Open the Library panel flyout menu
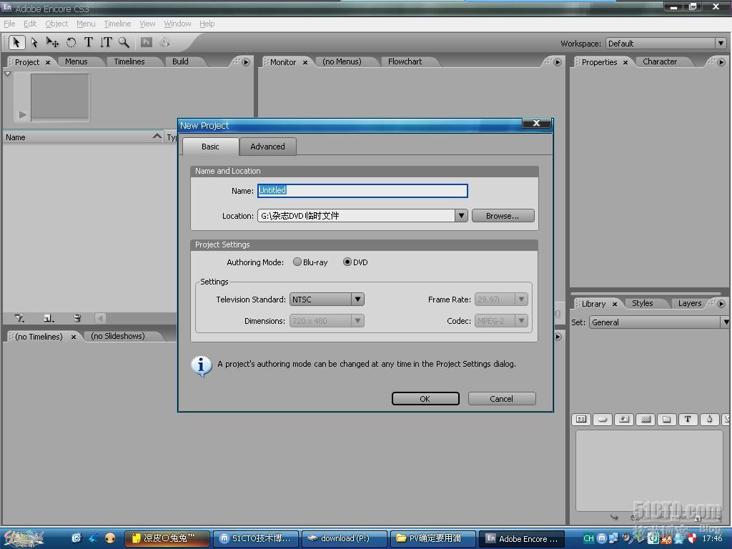This screenshot has width=732, height=549. pyautogui.click(x=721, y=304)
